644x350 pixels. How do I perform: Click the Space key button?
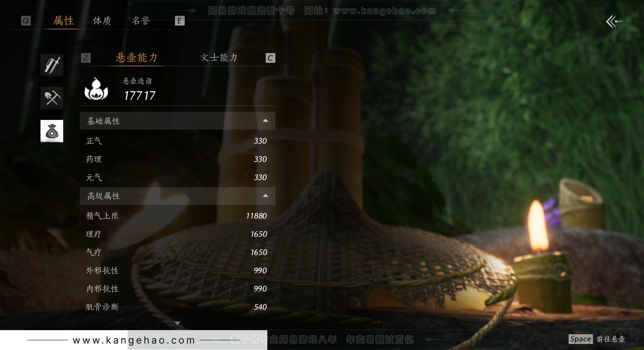(x=580, y=339)
